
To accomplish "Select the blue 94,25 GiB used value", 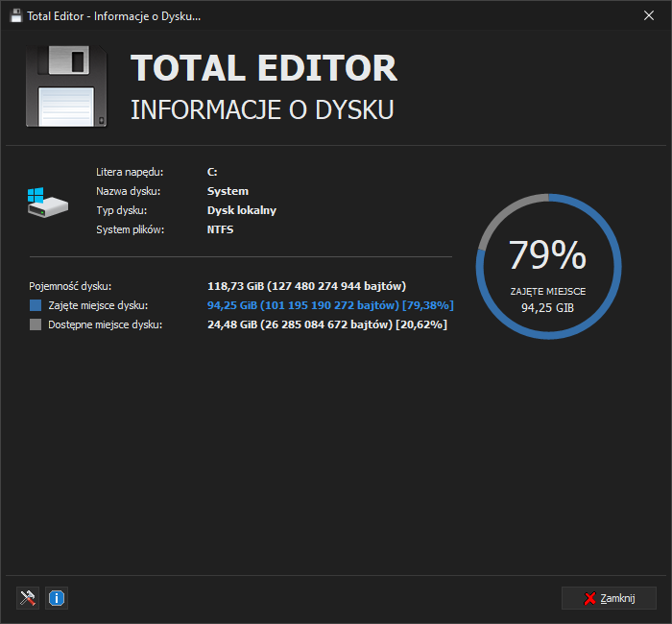I will tap(330, 305).
